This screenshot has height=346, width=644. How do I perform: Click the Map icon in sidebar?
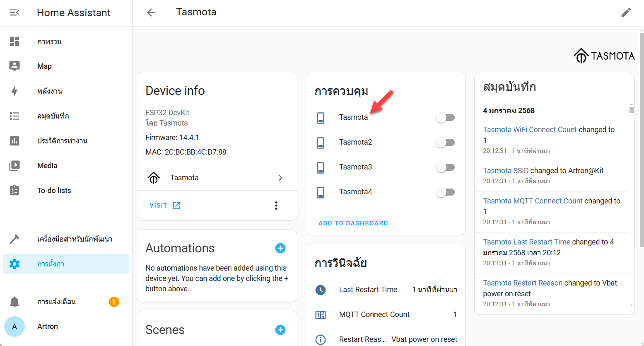14,66
